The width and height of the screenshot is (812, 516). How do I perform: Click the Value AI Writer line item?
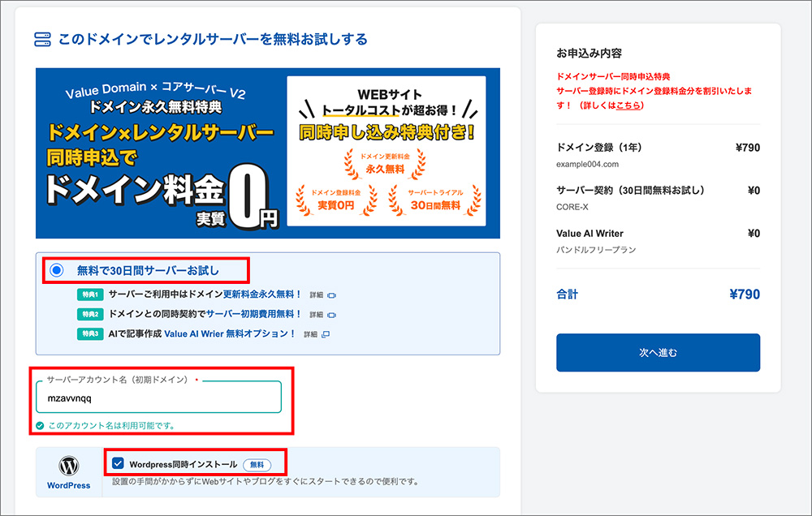590,234
